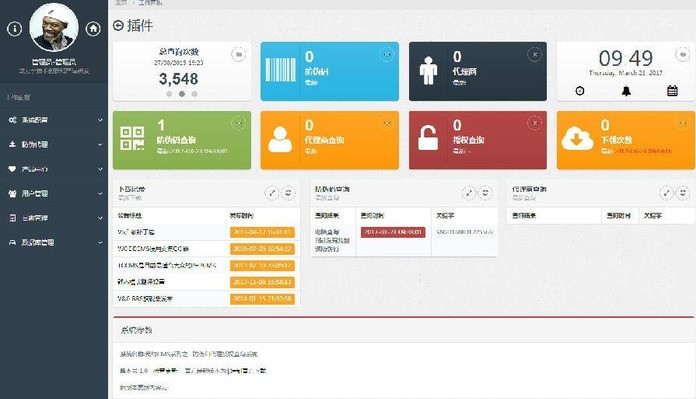Click the gears icon in the sidebar
Screen dimensions: 696x399
tap(12, 120)
